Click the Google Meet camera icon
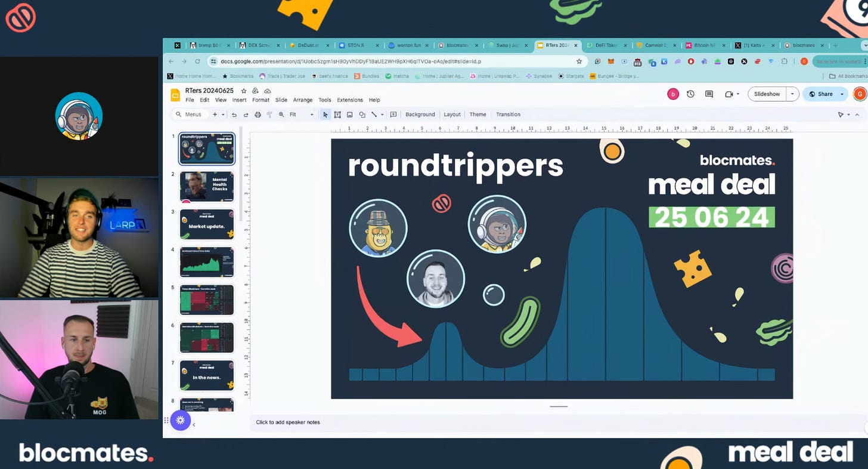 (728, 94)
